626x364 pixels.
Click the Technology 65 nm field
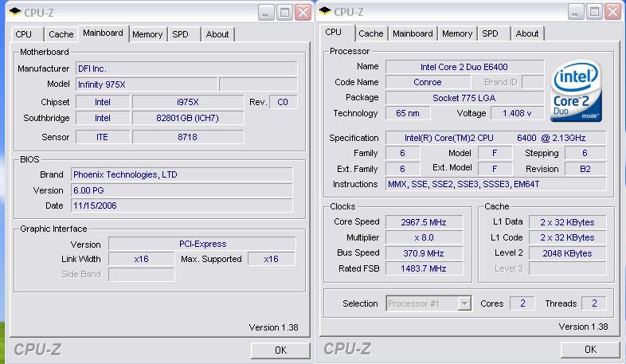(408, 113)
